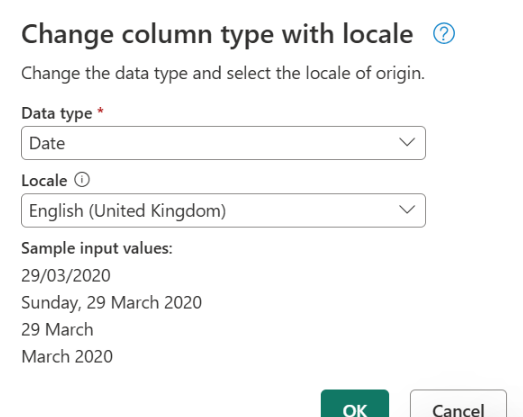Click the Data type field label
Viewport: 523px width, 417px height.
pos(57,114)
